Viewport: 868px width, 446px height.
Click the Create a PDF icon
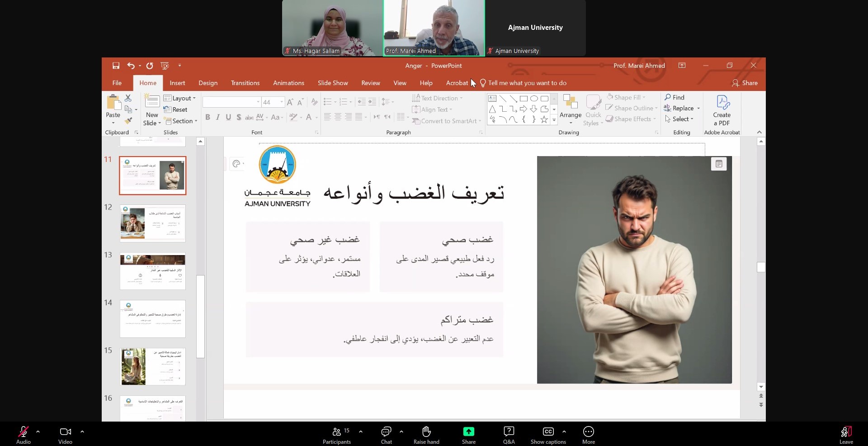pyautogui.click(x=722, y=111)
